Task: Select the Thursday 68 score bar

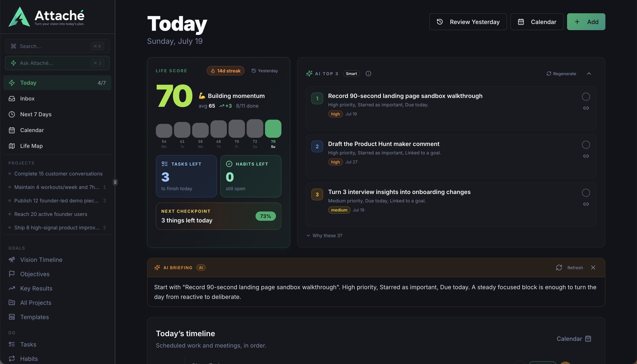Action: click(x=218, y=129)
